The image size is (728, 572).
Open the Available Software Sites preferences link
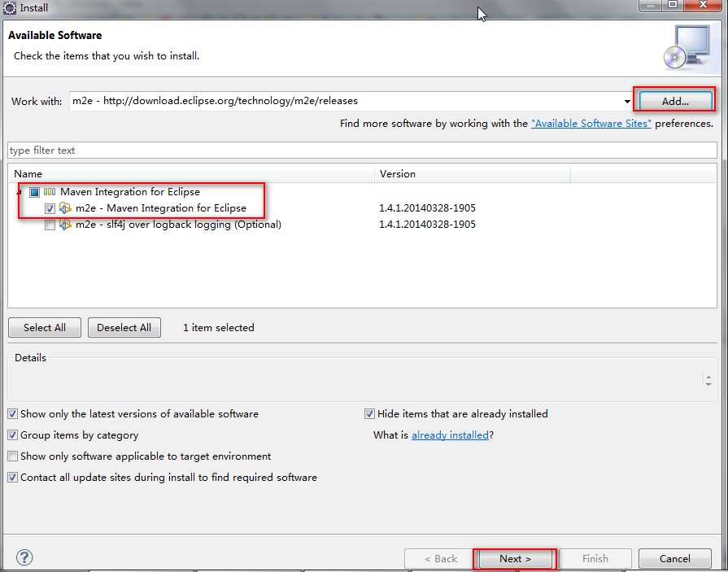[591, 124]
